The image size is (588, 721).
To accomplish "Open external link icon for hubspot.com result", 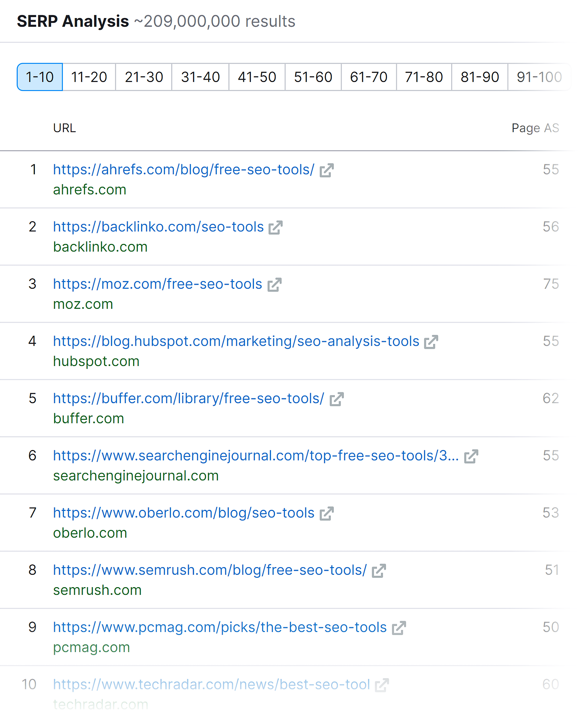I will coord(431,342).
